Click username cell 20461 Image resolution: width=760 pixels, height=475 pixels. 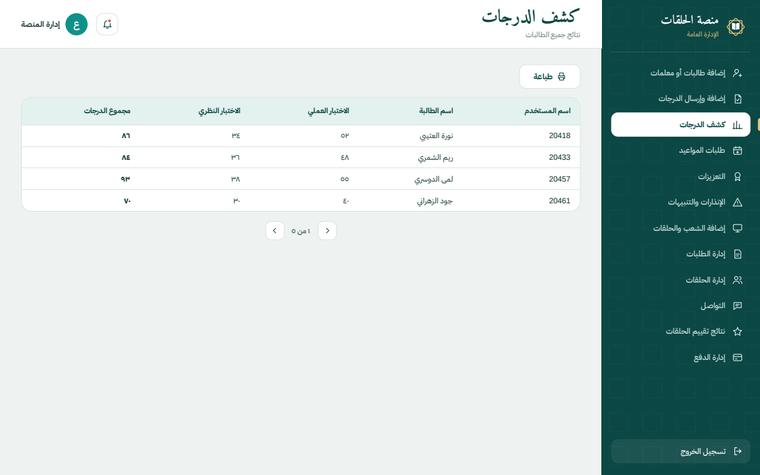[559, 201]
